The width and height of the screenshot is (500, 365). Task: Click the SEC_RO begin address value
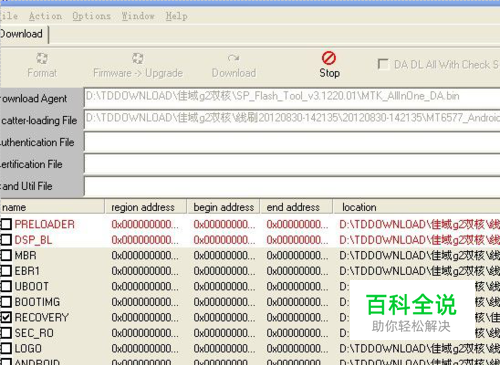tap(224, 333)
